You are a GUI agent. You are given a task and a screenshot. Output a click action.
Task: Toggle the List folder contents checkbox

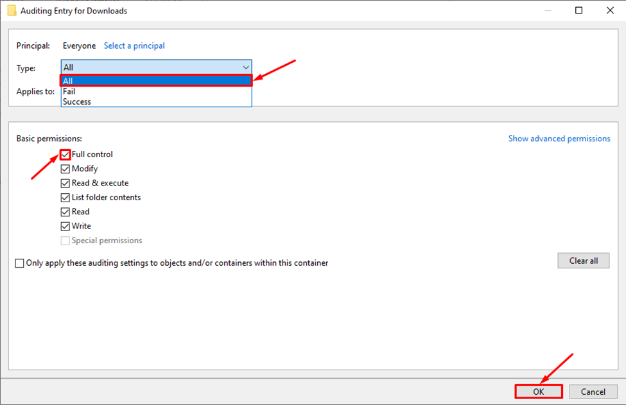(x=65, y=197)
